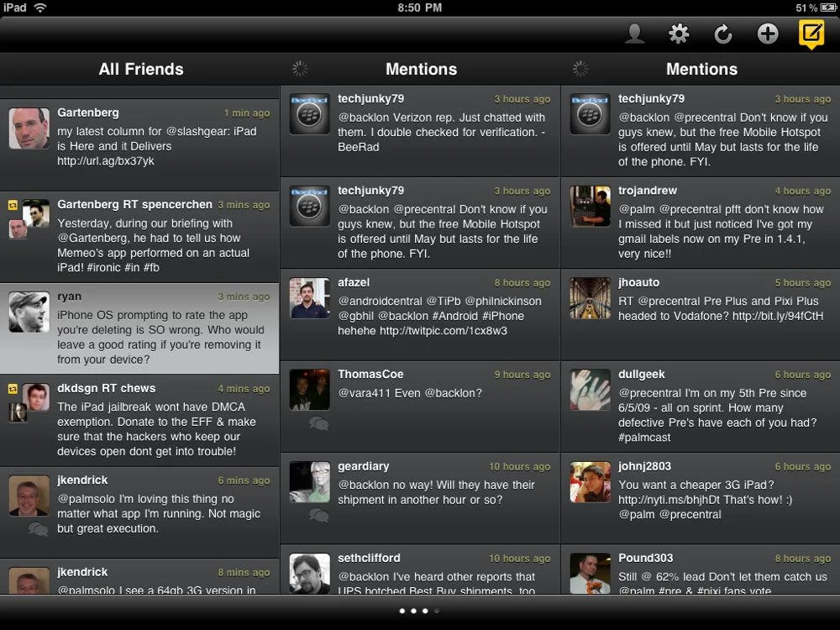Tap Gartenberg's avatar on the 1 min ago tweet
The width and height of the screenshot is (840, 630).
[29, 129]
